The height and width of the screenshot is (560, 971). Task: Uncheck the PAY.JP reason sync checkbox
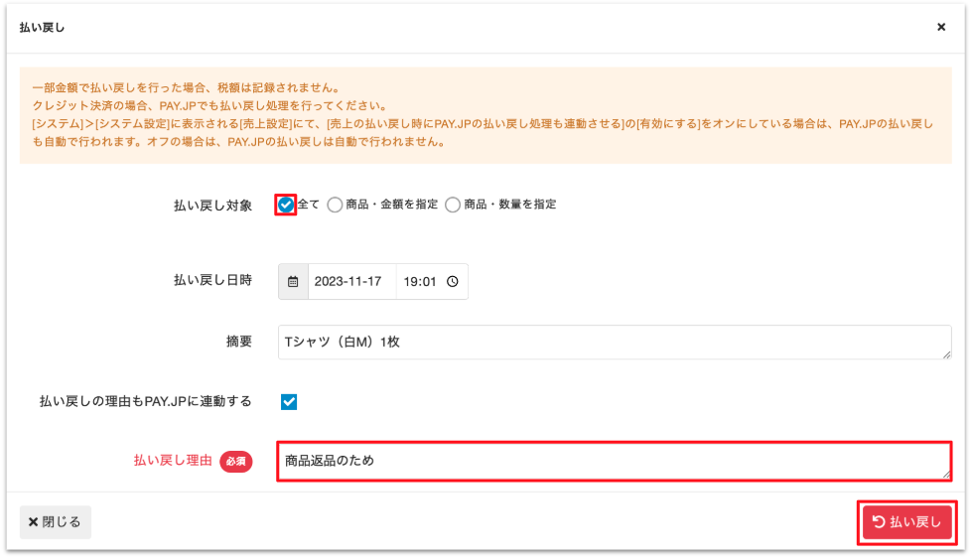coord(289,402)
